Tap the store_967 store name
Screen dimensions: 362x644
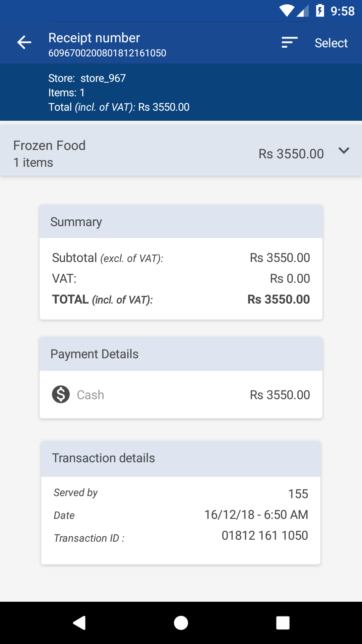pyautogui.click(x=103, y=78)
